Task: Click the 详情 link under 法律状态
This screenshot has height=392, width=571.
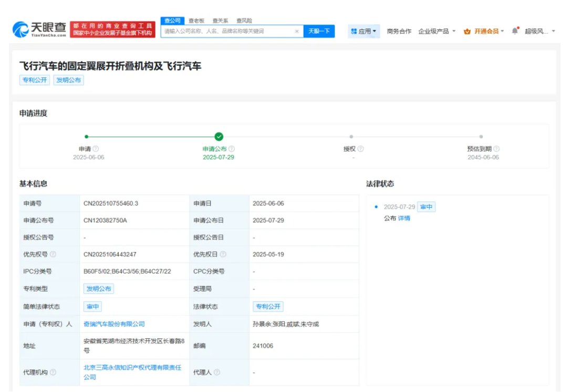Action: (x=404, y=218)
